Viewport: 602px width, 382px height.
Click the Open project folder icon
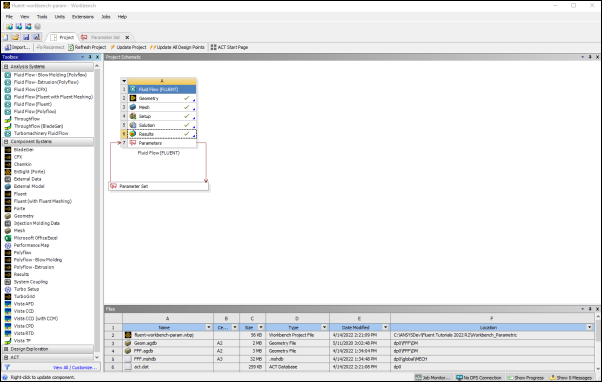coord(16,37)
